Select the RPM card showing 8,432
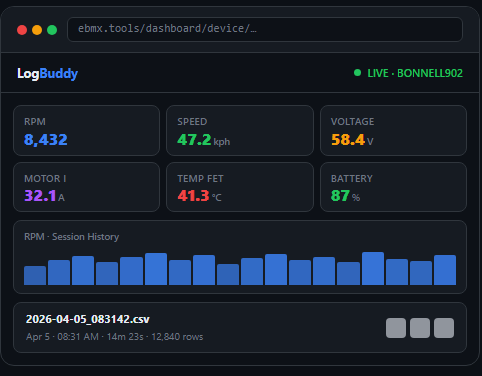Viewport: 482px width, 376px height. (86, 130)
